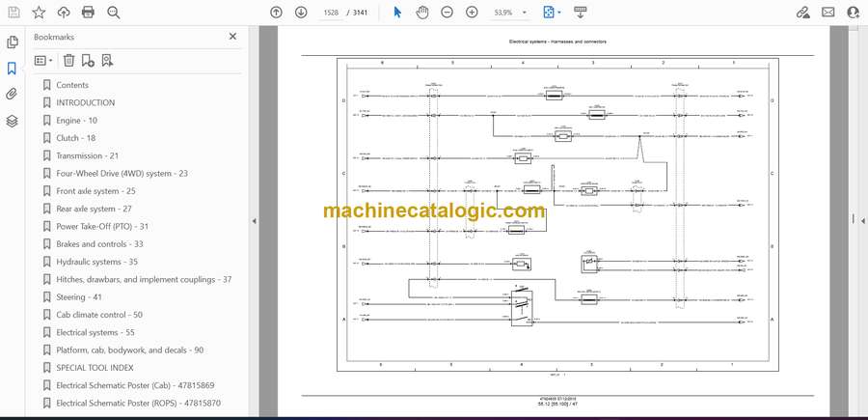Image resolution: width=868 pixels, height=420 pixels.
Task: Open the page thumbnails panel icon
Action: [x=12, y=42]
